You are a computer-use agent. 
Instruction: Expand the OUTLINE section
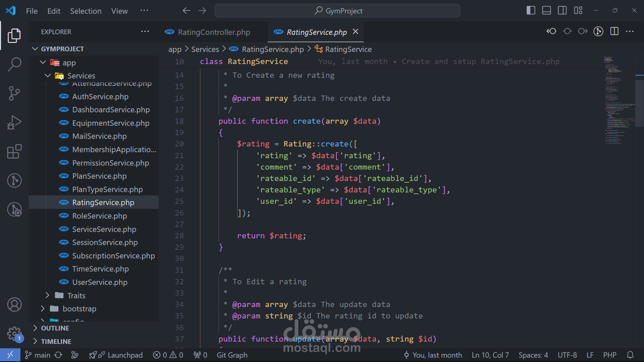click(x=55, y=328)
